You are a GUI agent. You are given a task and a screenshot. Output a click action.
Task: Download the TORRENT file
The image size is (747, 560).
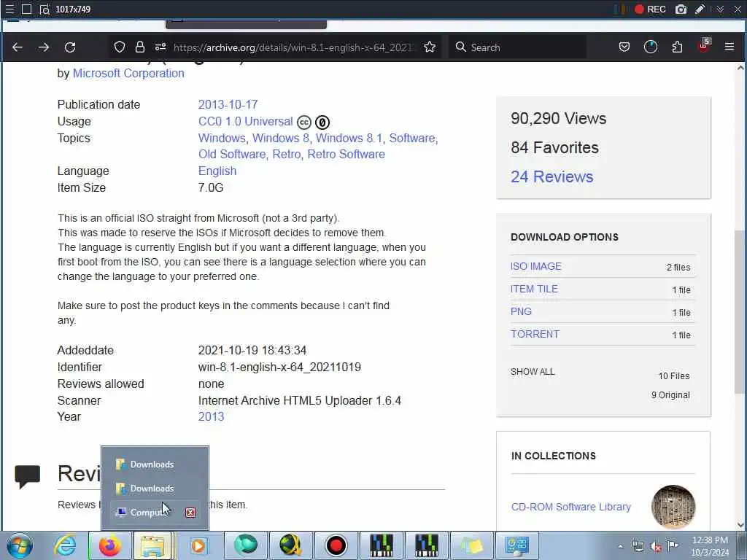pos(535,334)
